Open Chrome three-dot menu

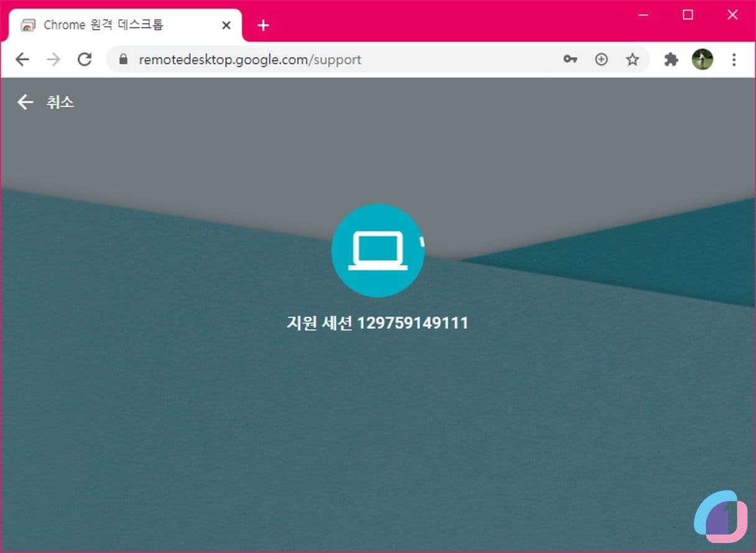734,60
